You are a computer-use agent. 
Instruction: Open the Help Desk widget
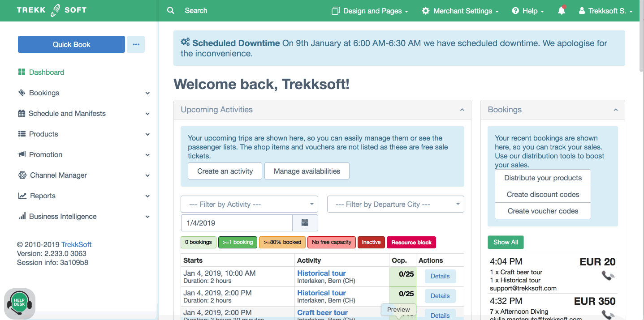coord(19,303)
